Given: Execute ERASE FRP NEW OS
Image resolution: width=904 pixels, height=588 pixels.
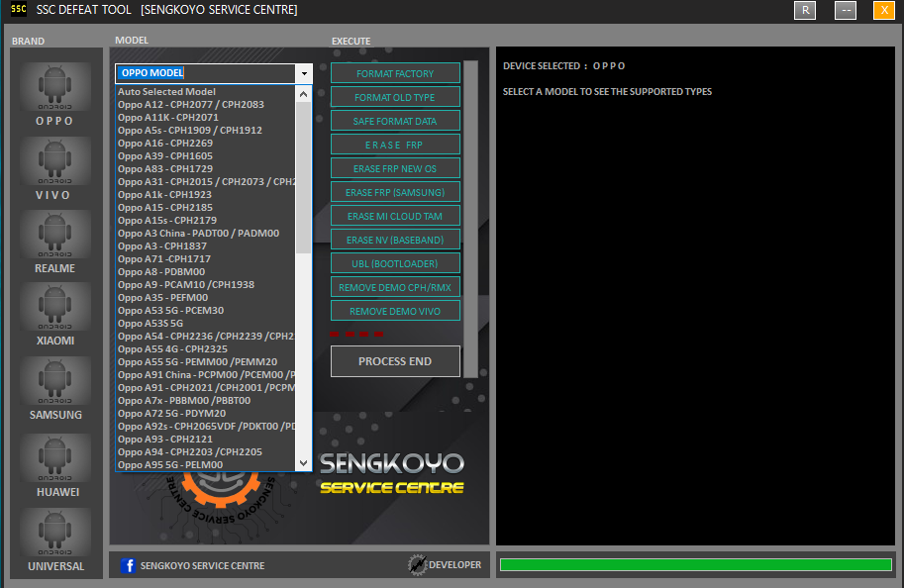Looking at the screenshot, I should (395, 167).
